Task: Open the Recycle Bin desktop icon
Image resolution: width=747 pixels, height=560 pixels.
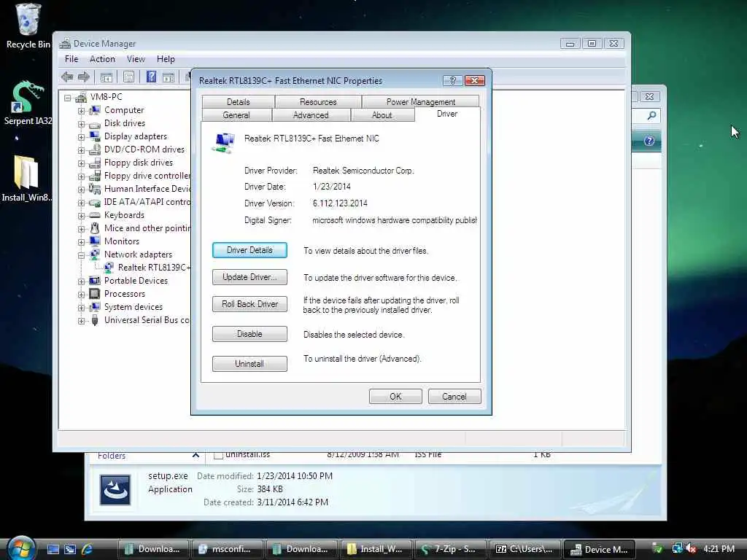Action: [x=28, y=26]
